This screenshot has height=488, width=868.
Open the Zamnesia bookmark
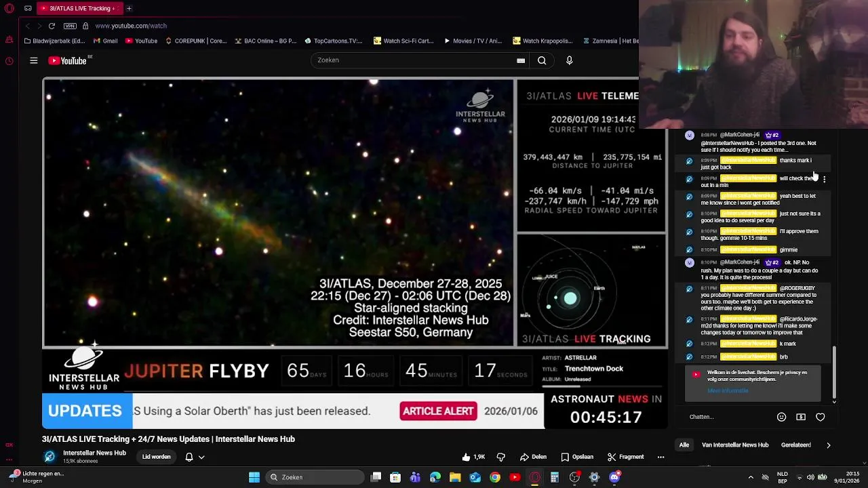[610, 41]
